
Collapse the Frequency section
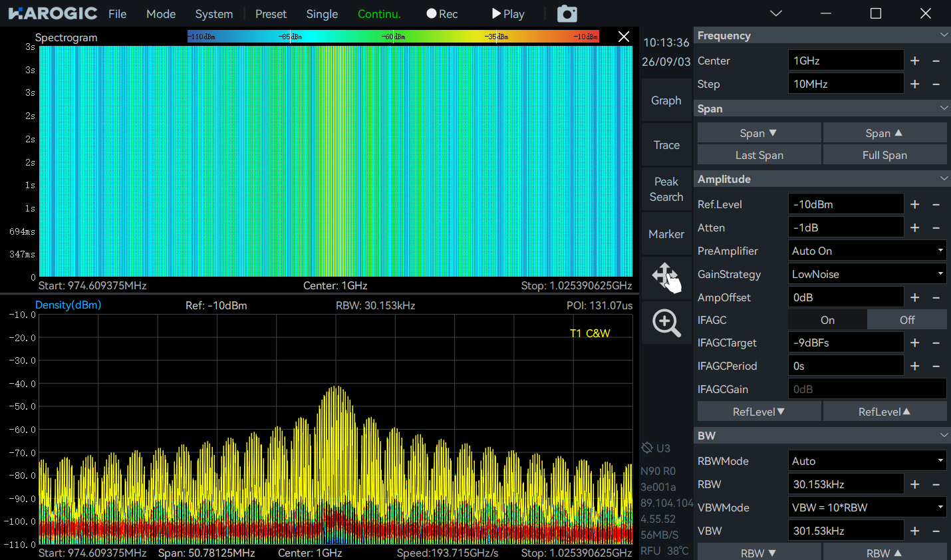944,35
